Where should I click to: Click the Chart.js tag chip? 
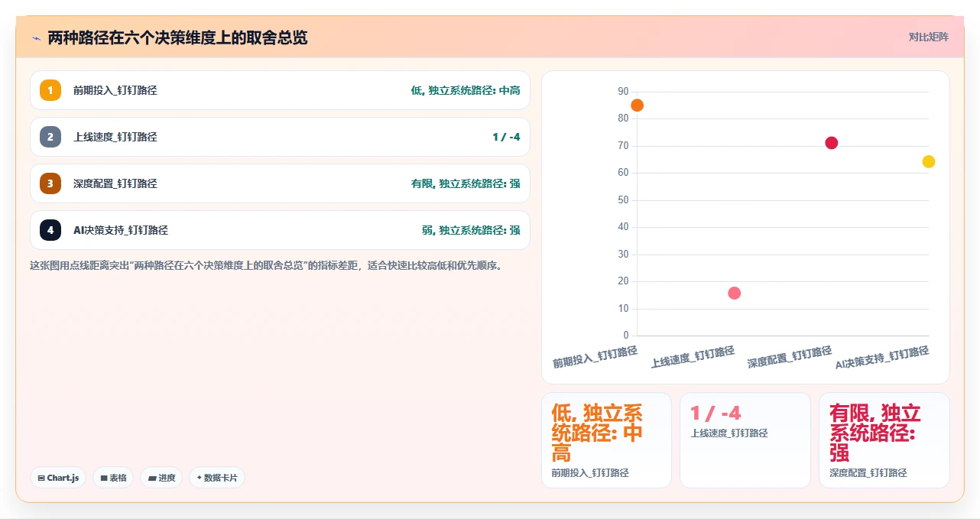pos(59,478)
